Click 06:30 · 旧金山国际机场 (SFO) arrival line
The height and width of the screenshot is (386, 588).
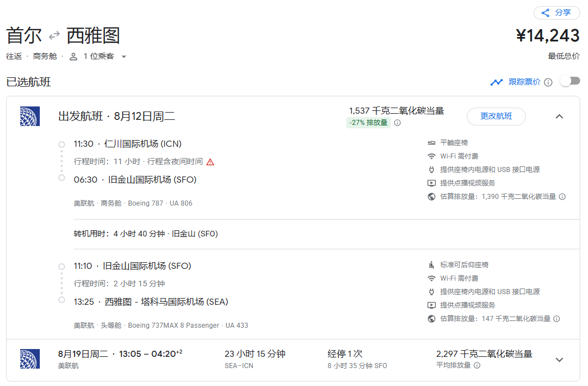coord(135,180)
